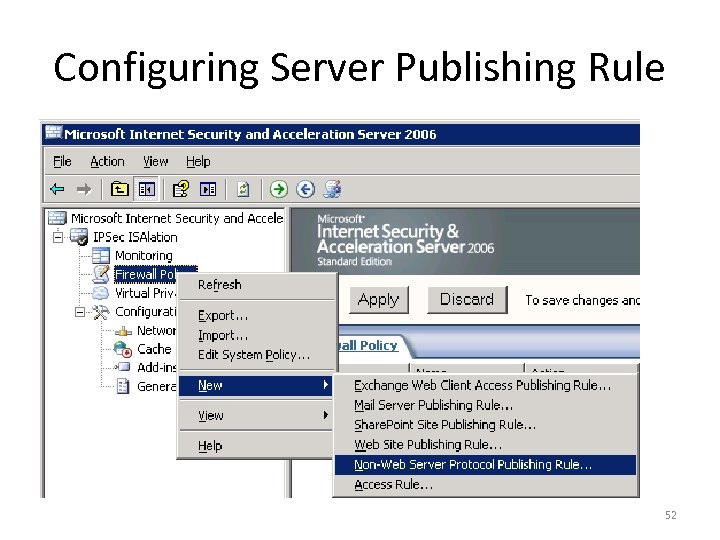
Task: Choose Edit System Policy... menu entry
Action: (256, 354)
